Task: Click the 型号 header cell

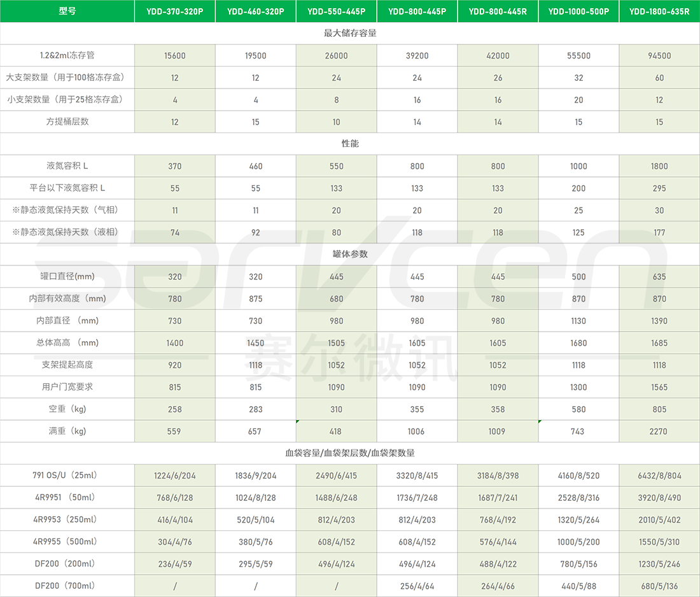Action: tap(67, 11)
